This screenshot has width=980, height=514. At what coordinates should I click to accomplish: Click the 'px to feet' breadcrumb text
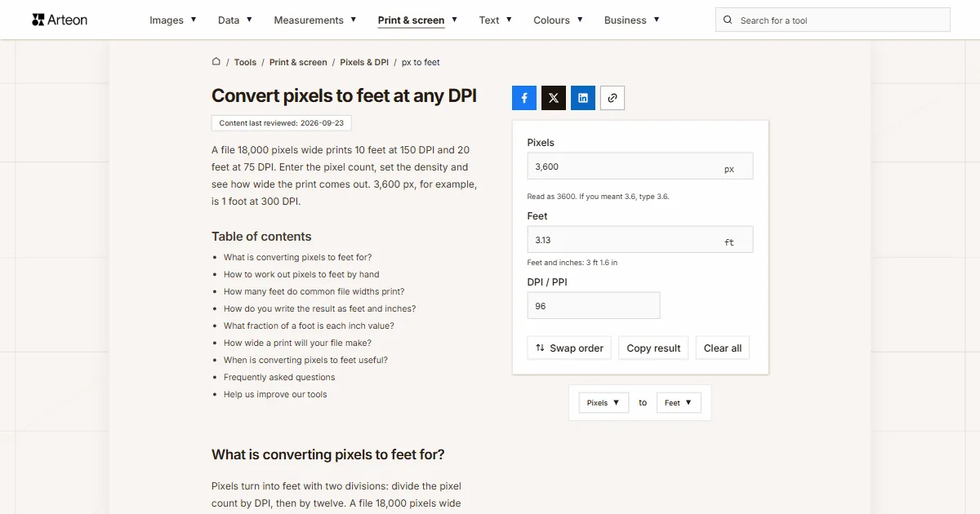[x=421, y=62]
